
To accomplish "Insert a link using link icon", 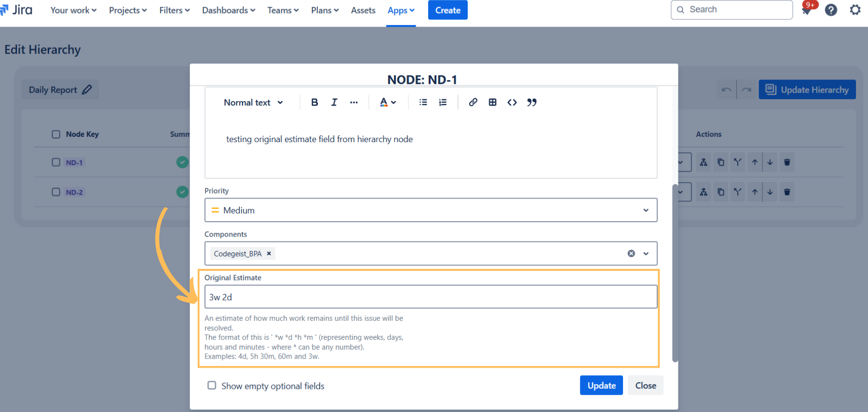I will click(473, 102).
